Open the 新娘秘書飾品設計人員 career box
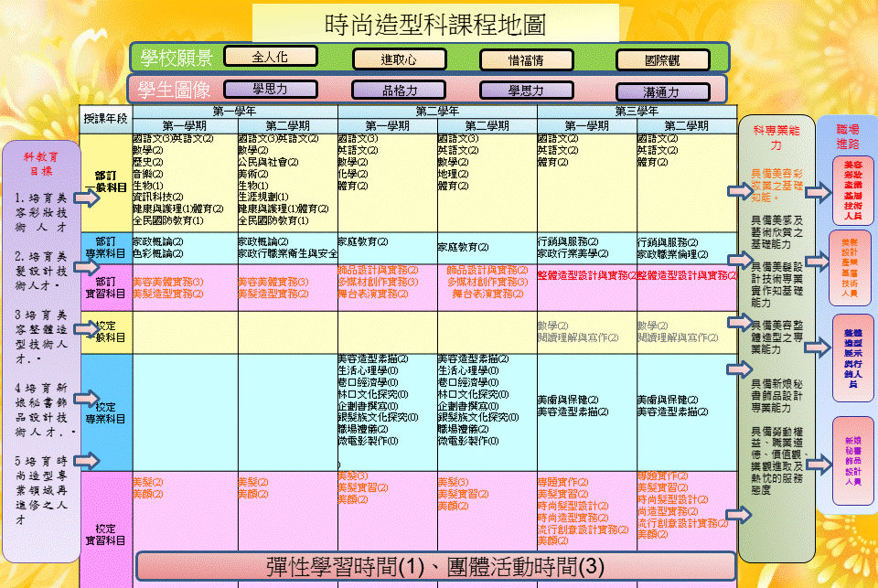878x588 pixels. click(852, 461)
